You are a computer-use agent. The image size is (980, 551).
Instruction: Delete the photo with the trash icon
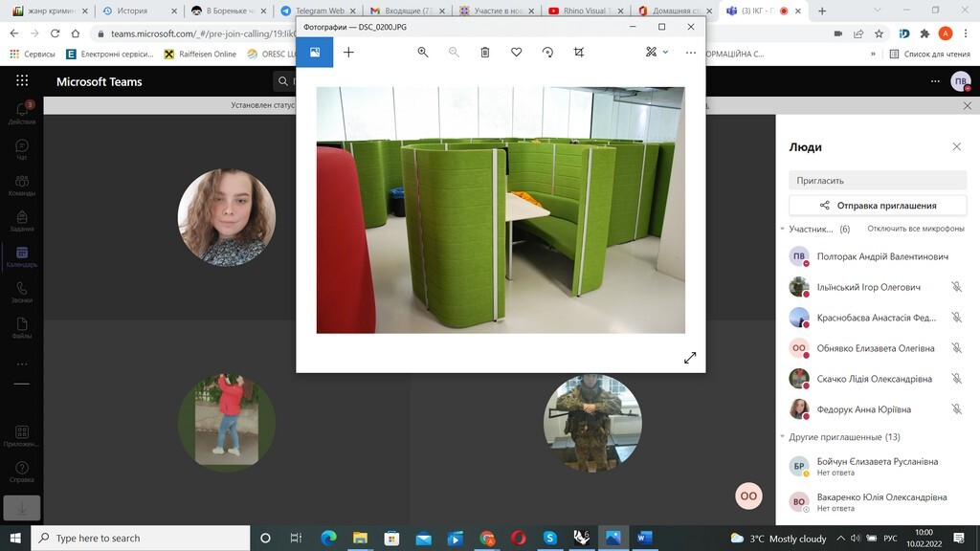(485, 53)
